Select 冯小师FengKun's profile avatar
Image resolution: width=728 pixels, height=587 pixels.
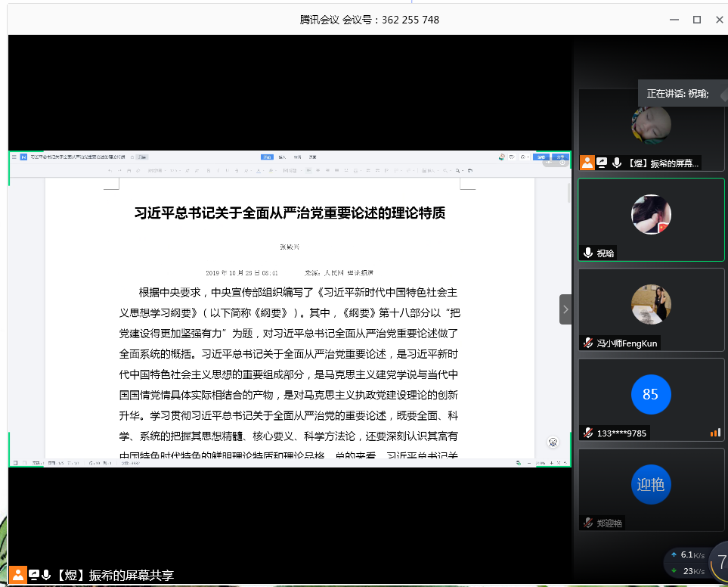pos(651,304)
